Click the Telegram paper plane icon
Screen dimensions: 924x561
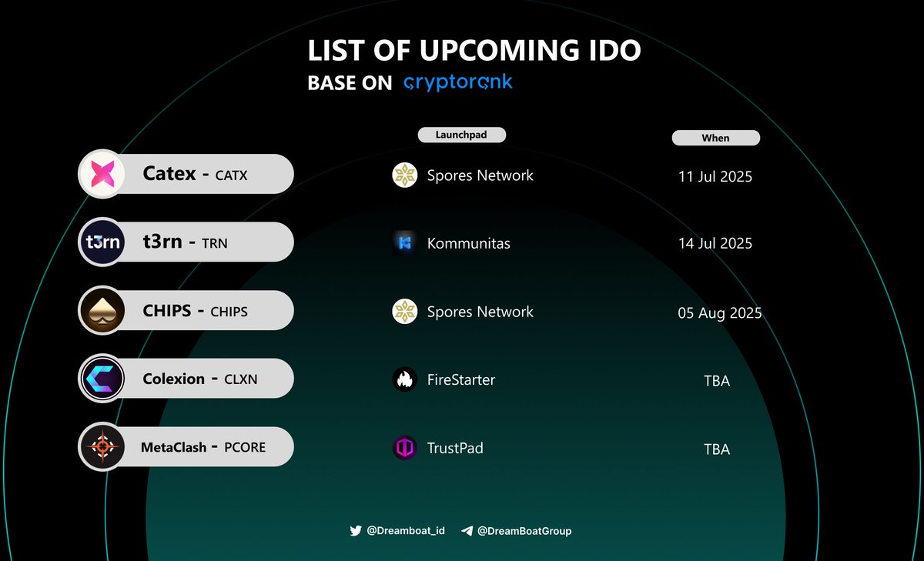pyautogui.click(x=467, y=531)
